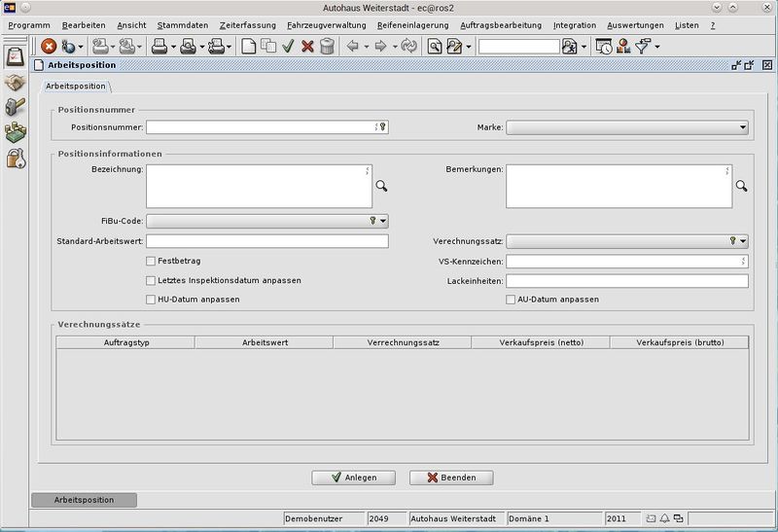Screen dimensions: 778x532
Task: Click the red circular stop icon in toolbar
Action: pyautogui.click(x=49, y=46)
